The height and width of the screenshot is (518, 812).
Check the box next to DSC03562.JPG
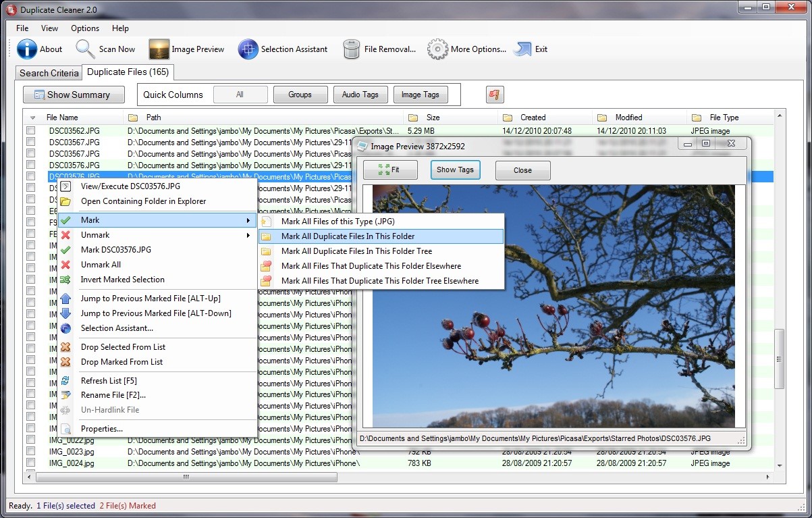(31, 130)
